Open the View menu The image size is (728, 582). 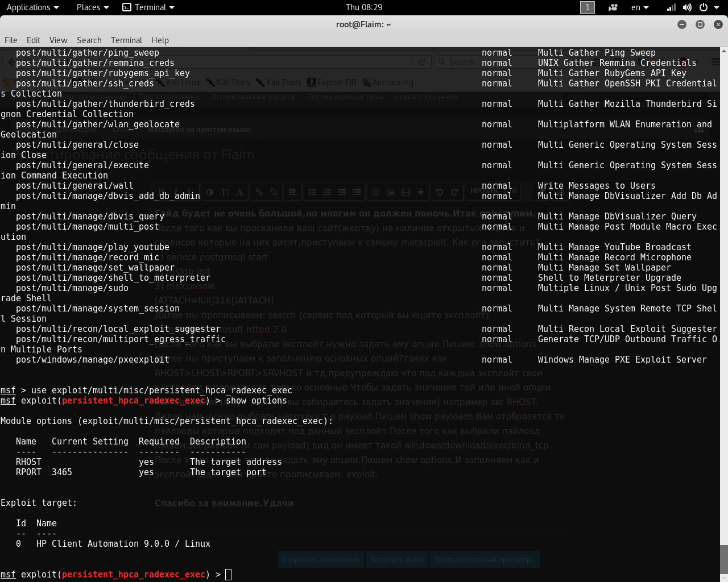click(x=58, y=40)
